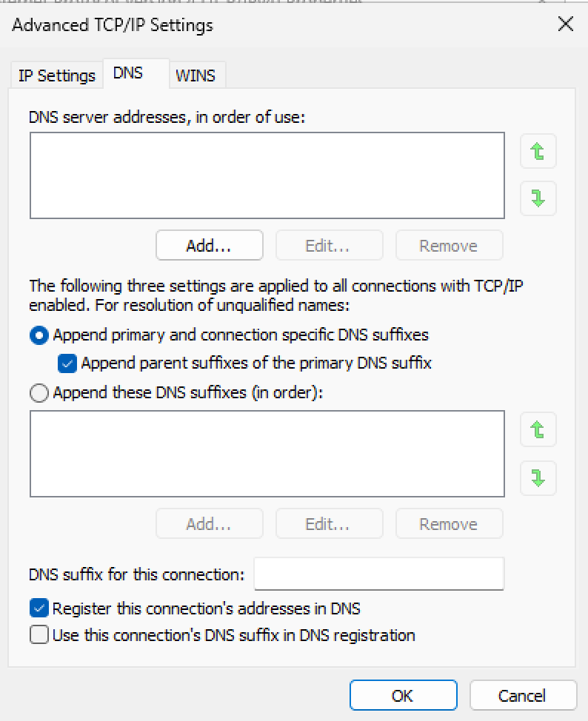Image resolution: width=588 pixels, height=721 pixels.
Task: Click Add under the DNS server addresses list
Action: tap(209, 246)
